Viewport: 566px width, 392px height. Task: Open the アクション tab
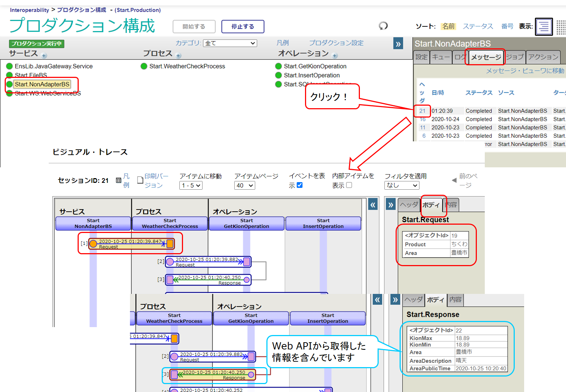543,57
